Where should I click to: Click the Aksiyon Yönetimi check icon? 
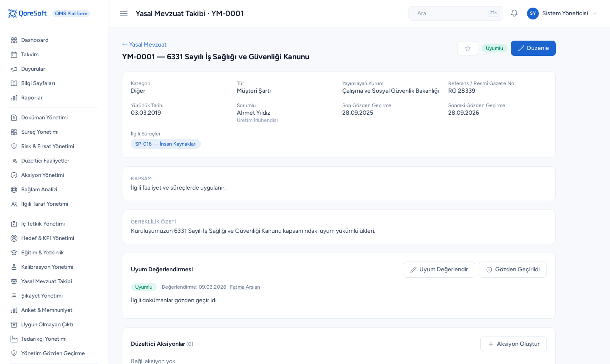(14, 175)
